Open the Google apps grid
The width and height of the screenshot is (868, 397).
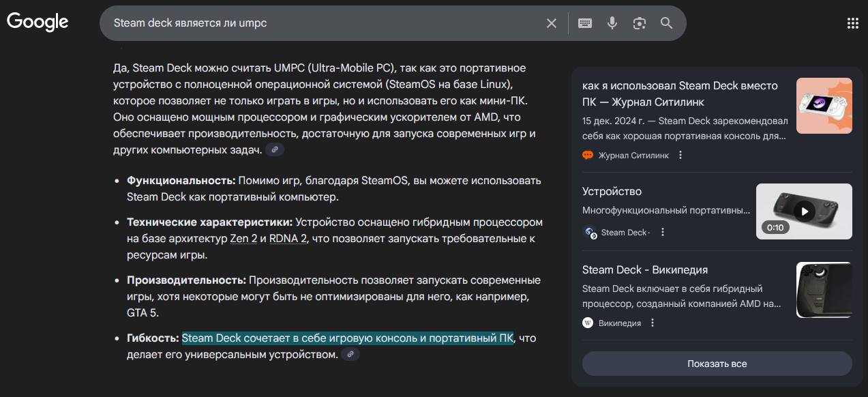tap(852, 23)
